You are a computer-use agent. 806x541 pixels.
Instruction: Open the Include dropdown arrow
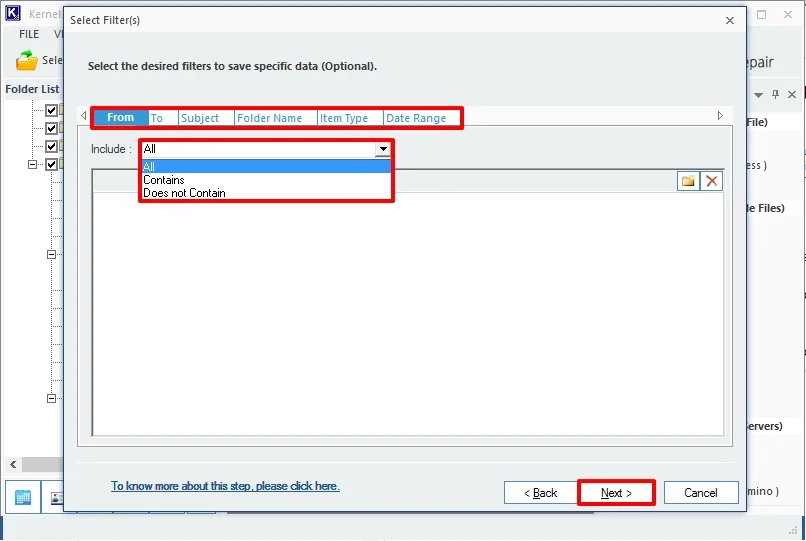click(x=382, y=149)
